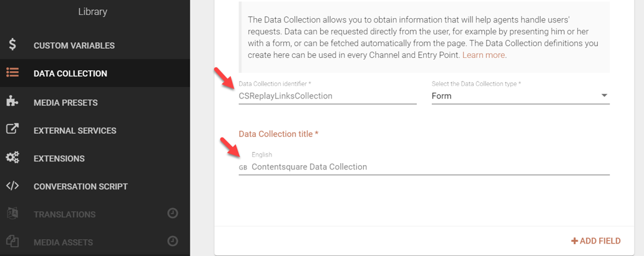Click the Translations language icon
The height and width of the screenshot is (256, 644).
tap(12, 214)
